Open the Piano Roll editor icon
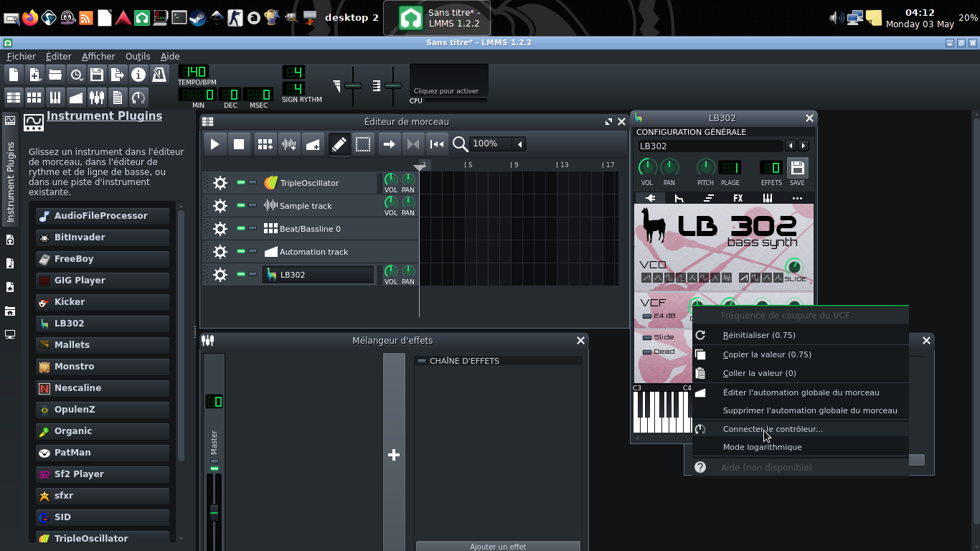The height and width of the screenshot is (551, 980). (55, 98)
